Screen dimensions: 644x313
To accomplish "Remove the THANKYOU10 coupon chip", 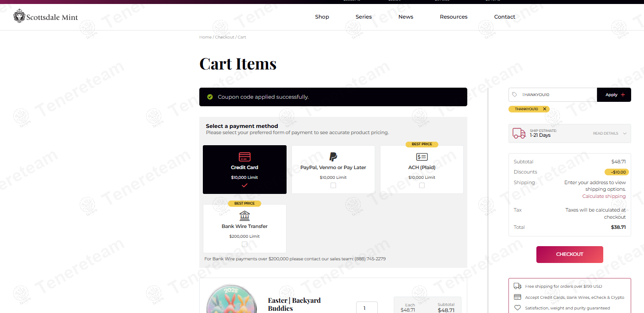I will pyautogui.click(x=545, y=109).
